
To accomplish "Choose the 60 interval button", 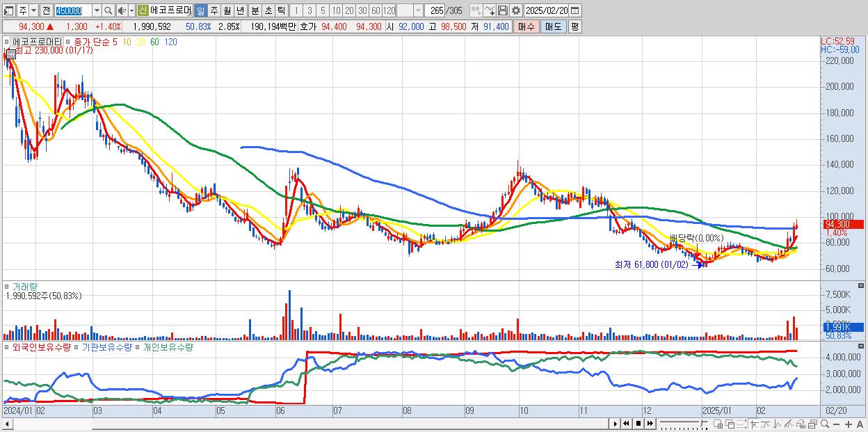I will [x=376, y=10].
